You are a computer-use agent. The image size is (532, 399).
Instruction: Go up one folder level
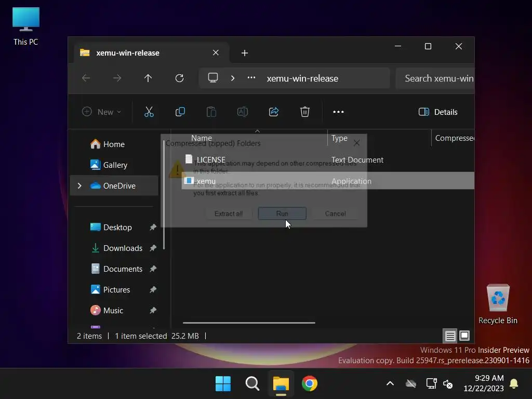148,78
